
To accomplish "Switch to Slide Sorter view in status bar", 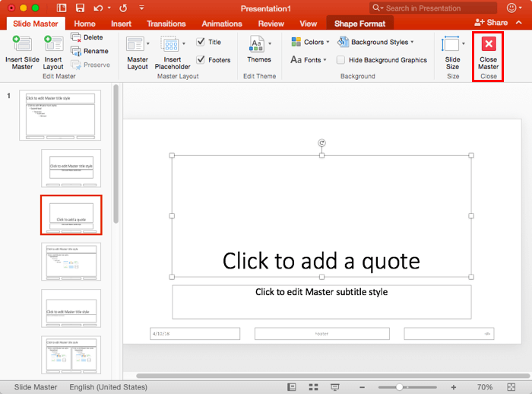I will click(312, 387).
